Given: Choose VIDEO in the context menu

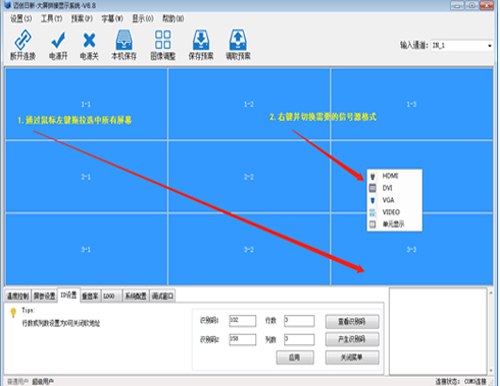Looking at the screenshot, I should click(x=394, y=212).
